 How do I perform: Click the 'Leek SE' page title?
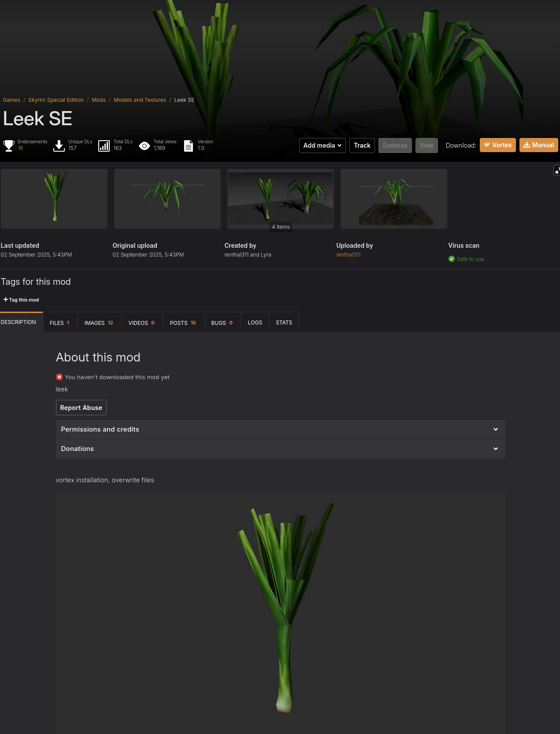[37, 119]
